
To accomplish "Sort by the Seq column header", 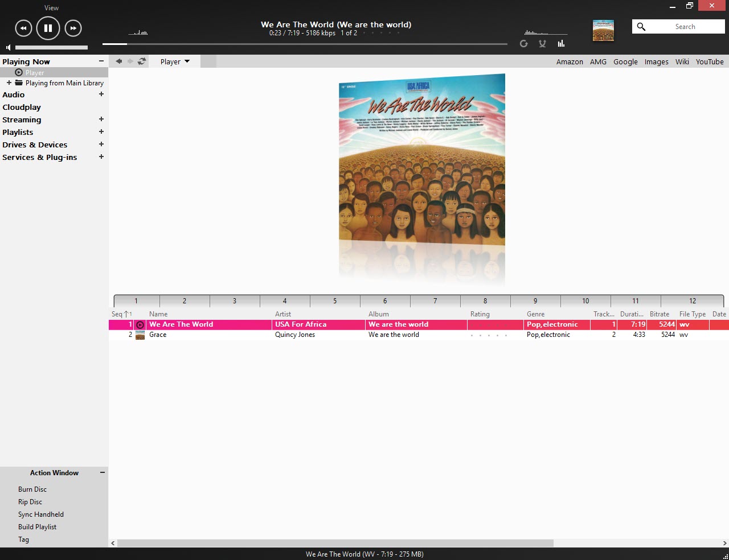I will tap(121, 314).
